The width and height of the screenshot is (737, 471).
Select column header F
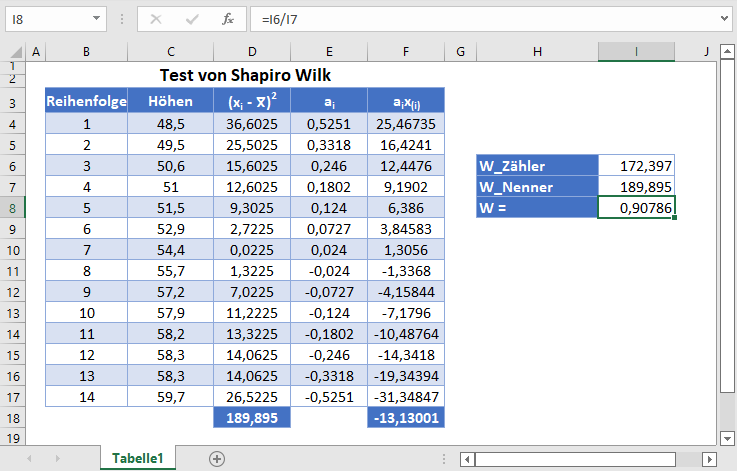click(x=406, y=52)
